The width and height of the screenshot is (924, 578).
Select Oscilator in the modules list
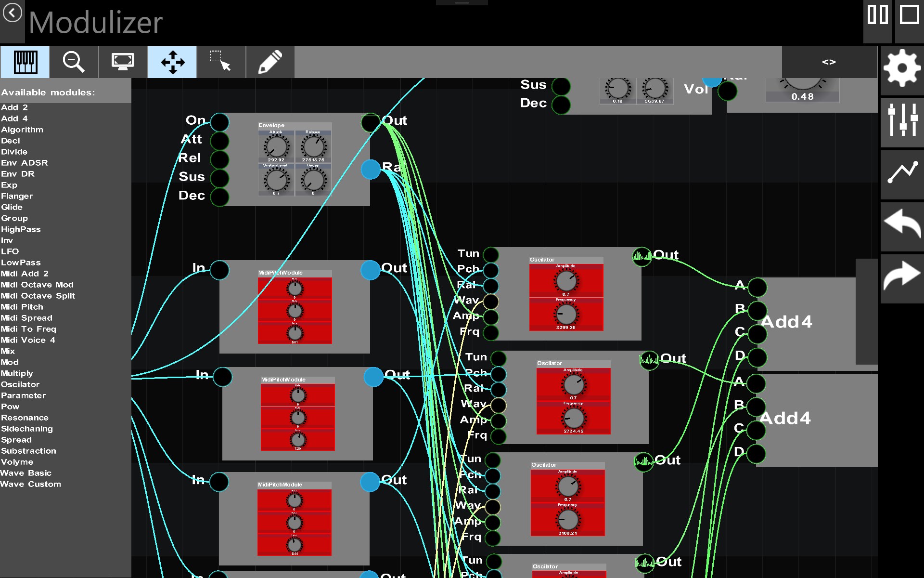(20, 384)
